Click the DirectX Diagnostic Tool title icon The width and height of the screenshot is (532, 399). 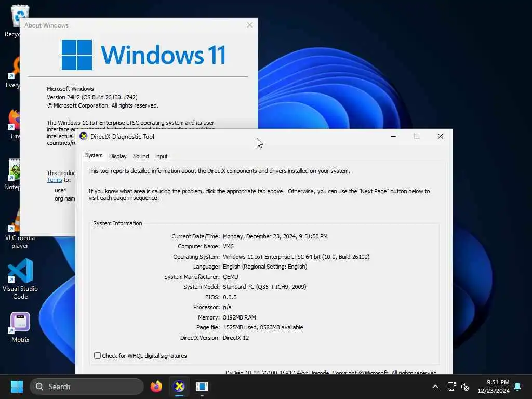(x=84, y=137)
